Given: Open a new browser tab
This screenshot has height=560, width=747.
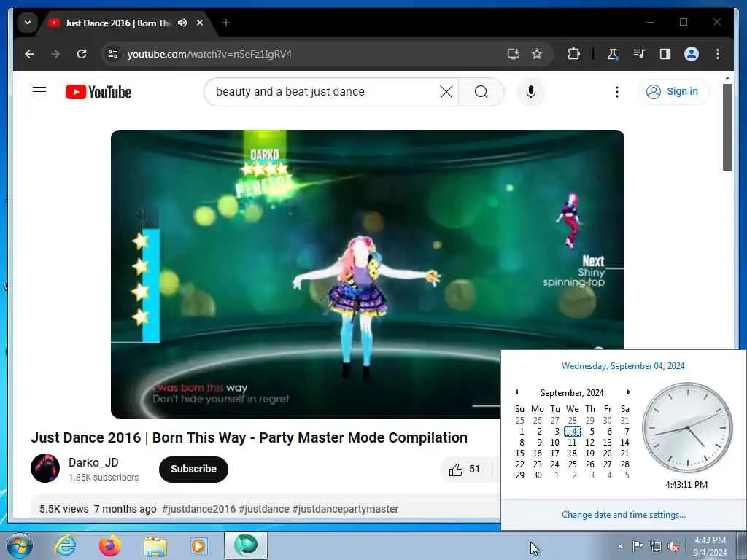Looking at the screenshot, I should 226,23.
